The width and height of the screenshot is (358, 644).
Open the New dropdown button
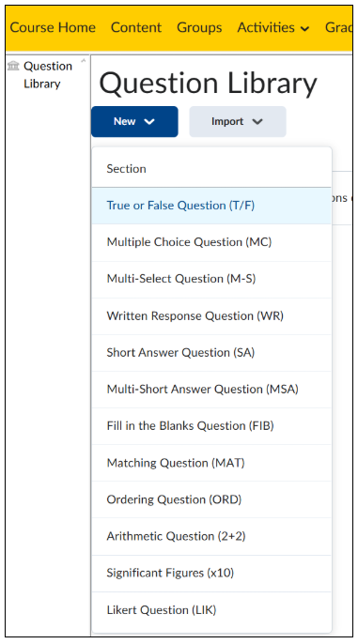point(134,122)
